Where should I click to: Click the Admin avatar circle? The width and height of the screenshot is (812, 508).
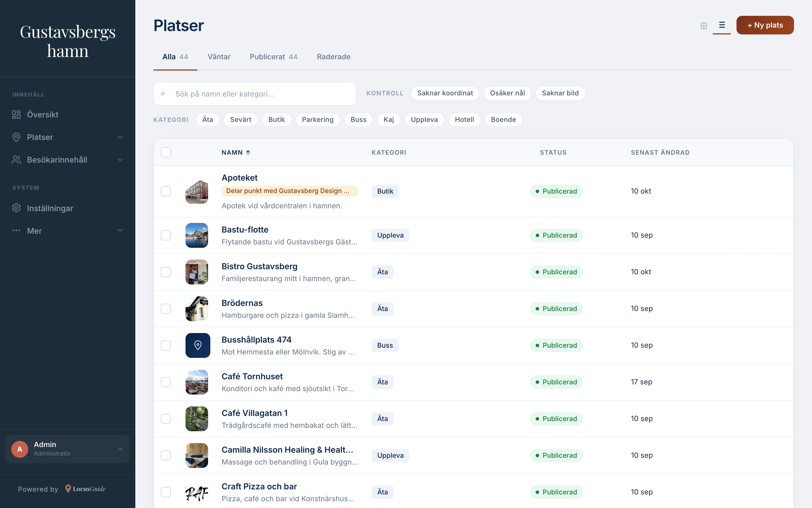pyautogui.click(x=20, y=449)
